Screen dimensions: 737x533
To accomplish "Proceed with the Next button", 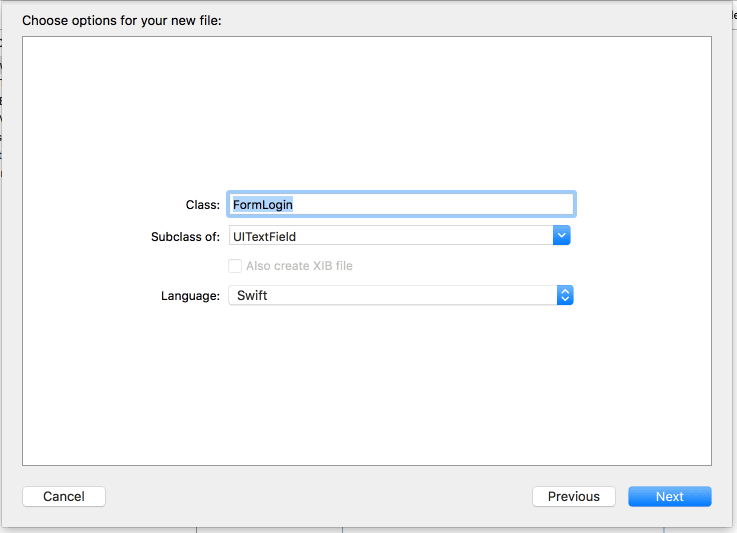I will pyautogui.click(x=670, y=496).
